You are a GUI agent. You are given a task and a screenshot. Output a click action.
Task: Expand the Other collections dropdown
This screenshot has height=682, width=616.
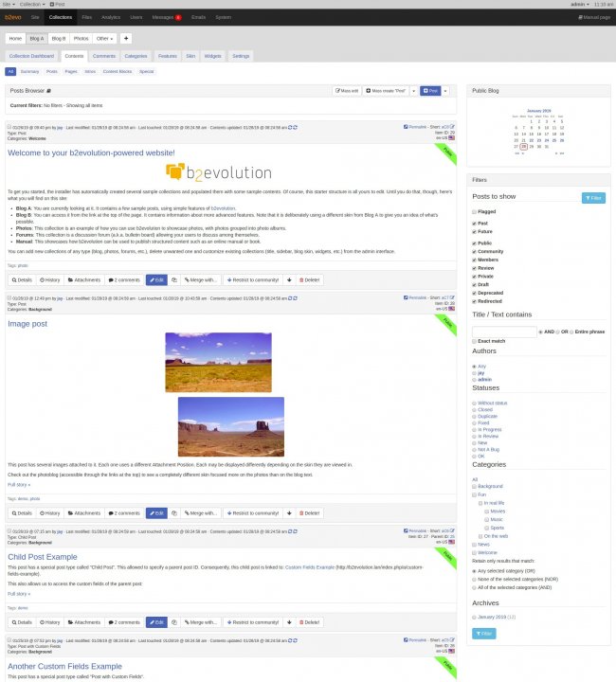[x=104, y=38]
